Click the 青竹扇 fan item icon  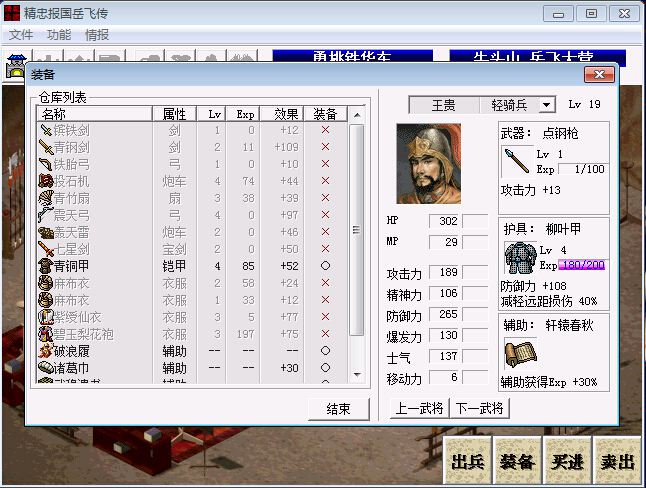pos(46,198)
